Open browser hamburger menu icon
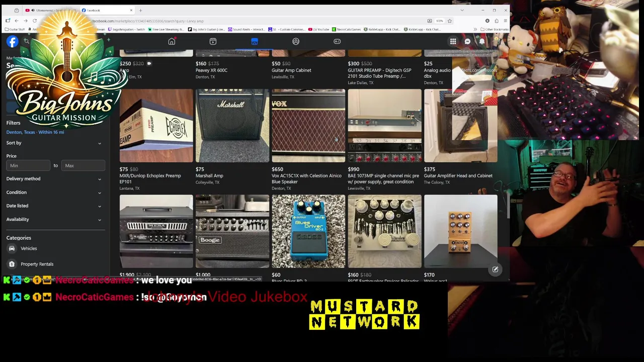 point(506,21)
